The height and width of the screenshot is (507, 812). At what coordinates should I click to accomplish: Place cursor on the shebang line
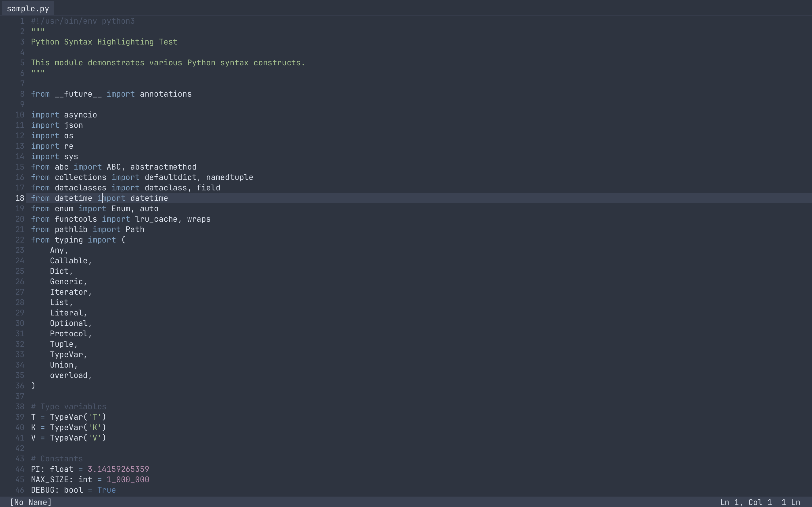(83, 21)
